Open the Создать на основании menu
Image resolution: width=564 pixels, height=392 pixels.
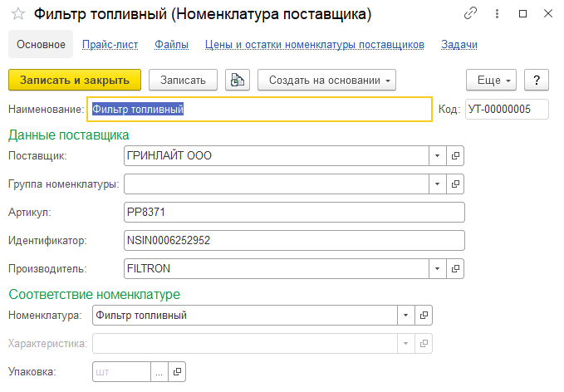(x=326, y=80)
